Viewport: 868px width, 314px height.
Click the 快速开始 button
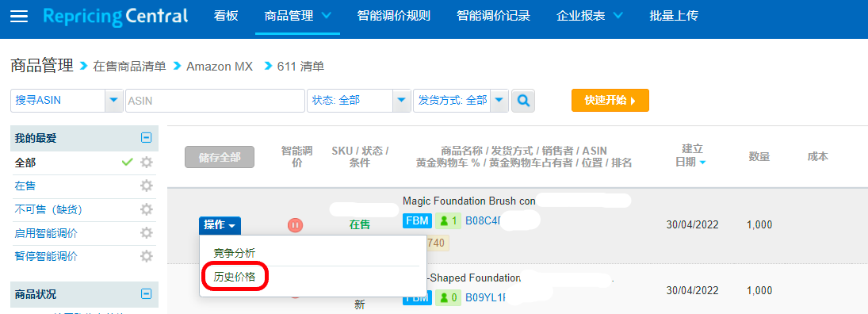click(x=610, y=100)
